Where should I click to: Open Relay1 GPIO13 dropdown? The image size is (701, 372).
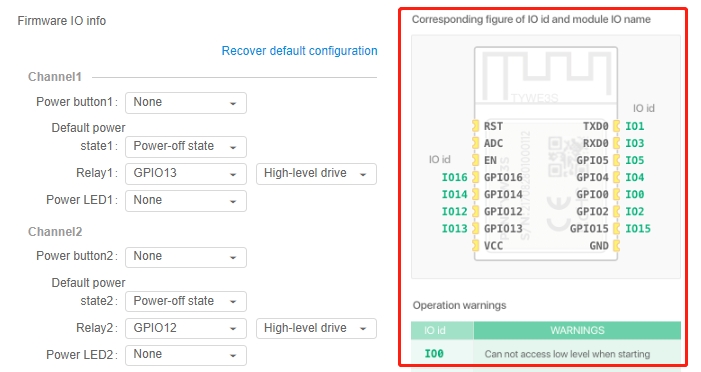click(186, 173)
